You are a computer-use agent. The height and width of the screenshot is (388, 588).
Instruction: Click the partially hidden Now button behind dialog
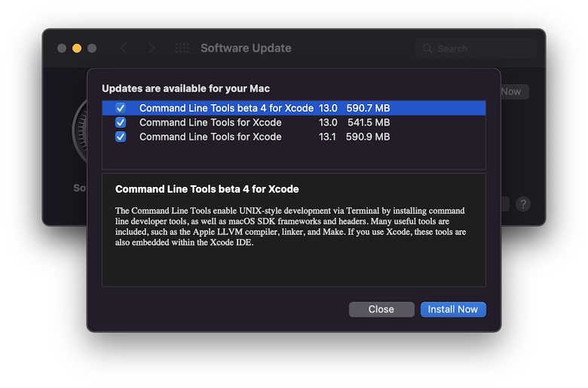point(514,92)
